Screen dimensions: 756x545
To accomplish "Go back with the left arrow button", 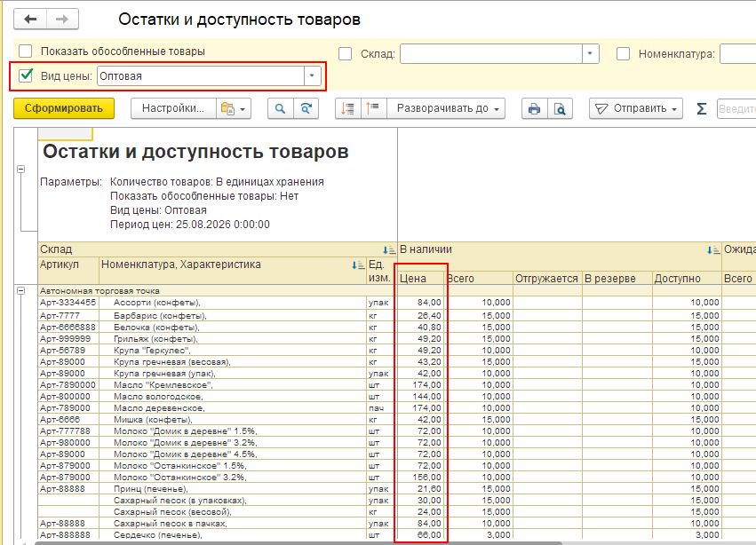I will pyautogui.click(x=30, y=20).
